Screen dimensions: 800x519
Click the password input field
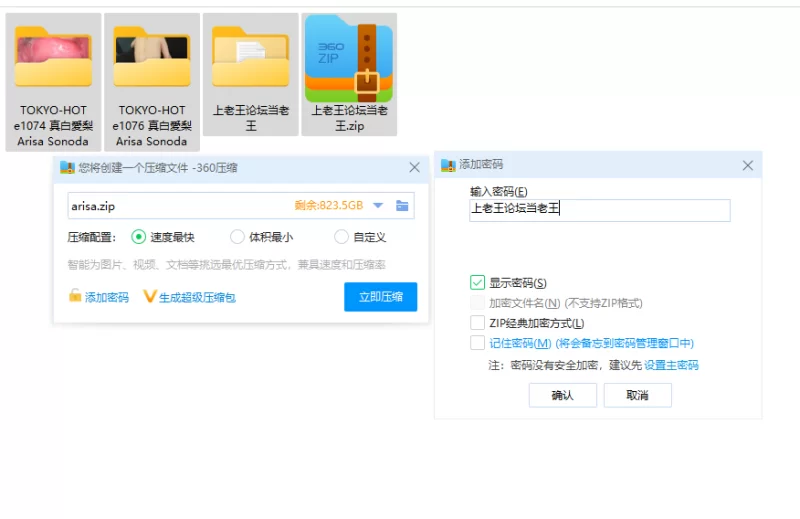(599, 210)
